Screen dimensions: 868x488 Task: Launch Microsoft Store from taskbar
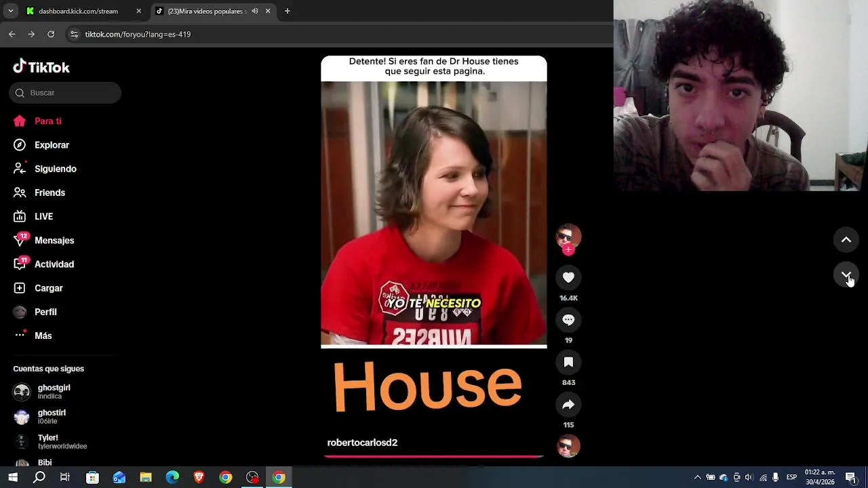[92, 477]
